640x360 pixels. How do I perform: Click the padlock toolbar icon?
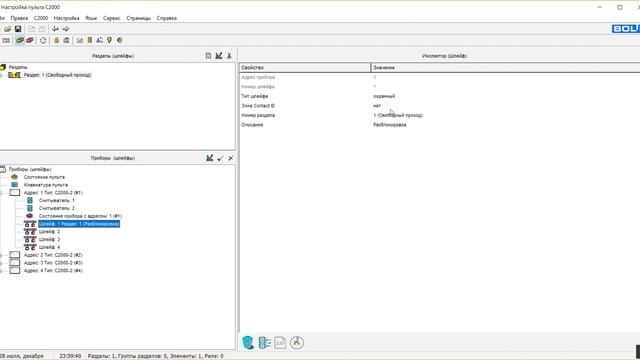57,40
